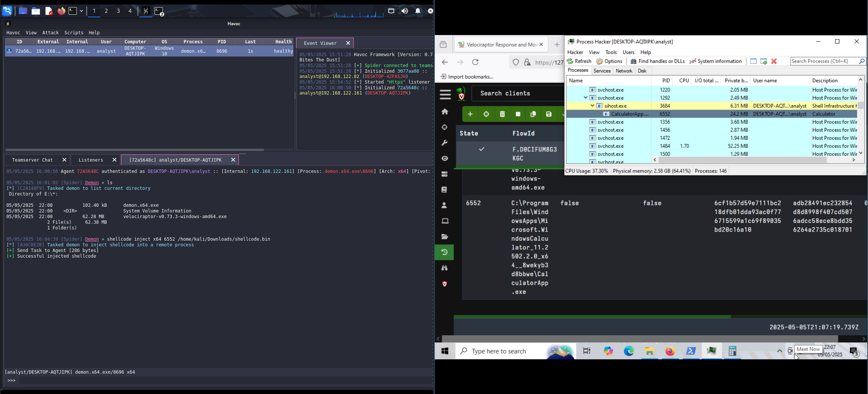
Task: Click the stop square icon in Velociraptor toolbar
Action: 518,114
